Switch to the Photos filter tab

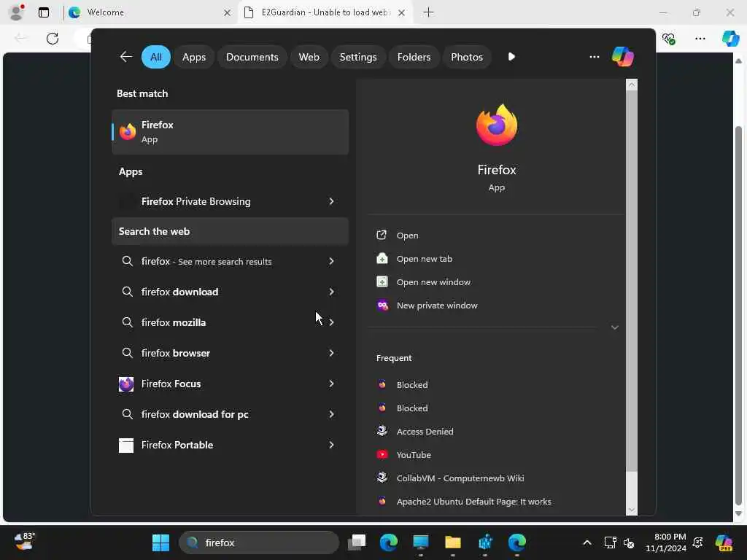(x=467, y=57)
